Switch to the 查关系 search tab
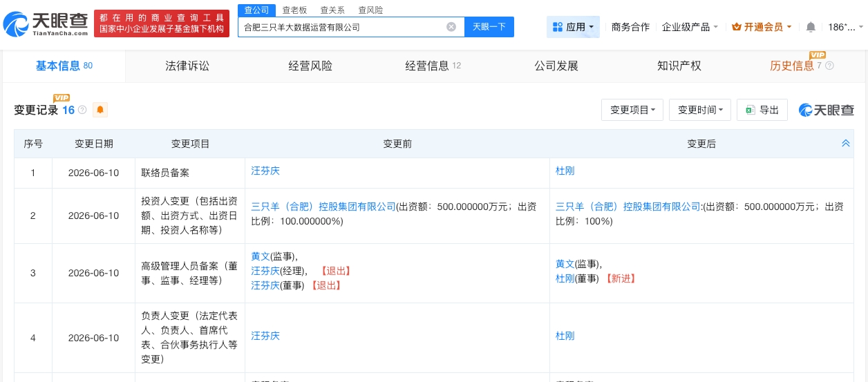868x382 pixels. (x=332, y=10)
